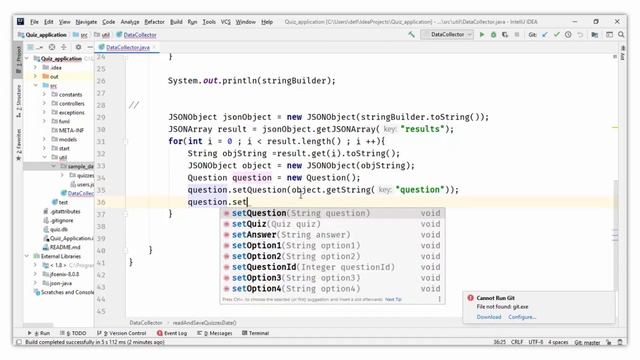Open the Navigate menu
The height and width of the screenshot is (360, 640).
click(86, 22)
